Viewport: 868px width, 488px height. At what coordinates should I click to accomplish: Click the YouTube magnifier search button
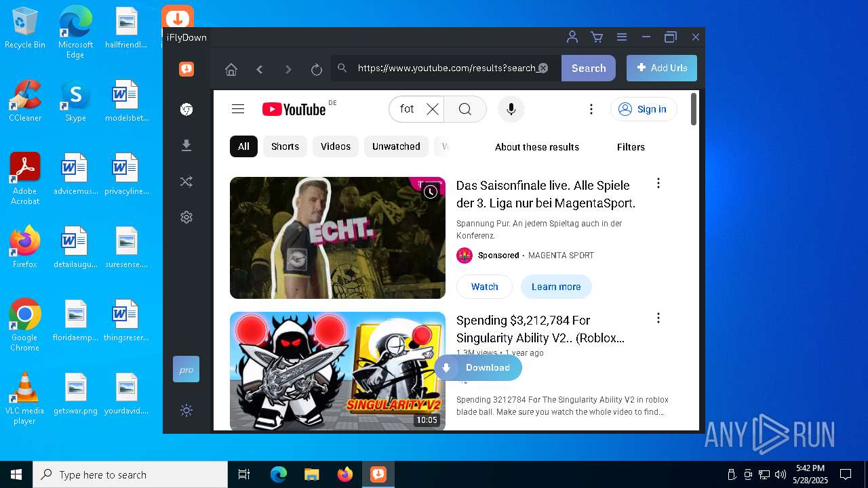click(465, 109)
